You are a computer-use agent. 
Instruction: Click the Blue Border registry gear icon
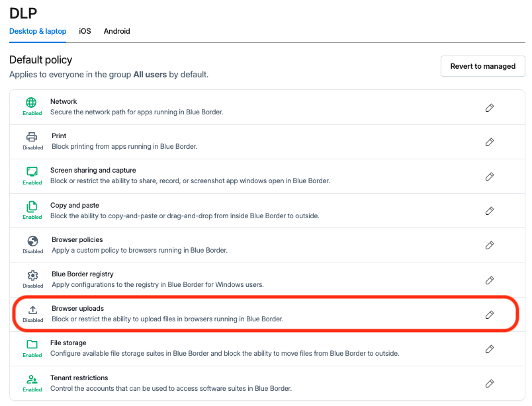pos(32,275)
